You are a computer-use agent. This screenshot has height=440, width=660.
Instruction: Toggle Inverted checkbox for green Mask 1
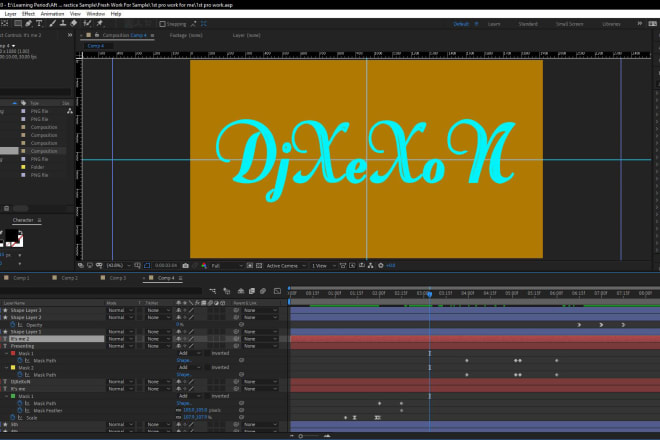[x=208, y=396]
